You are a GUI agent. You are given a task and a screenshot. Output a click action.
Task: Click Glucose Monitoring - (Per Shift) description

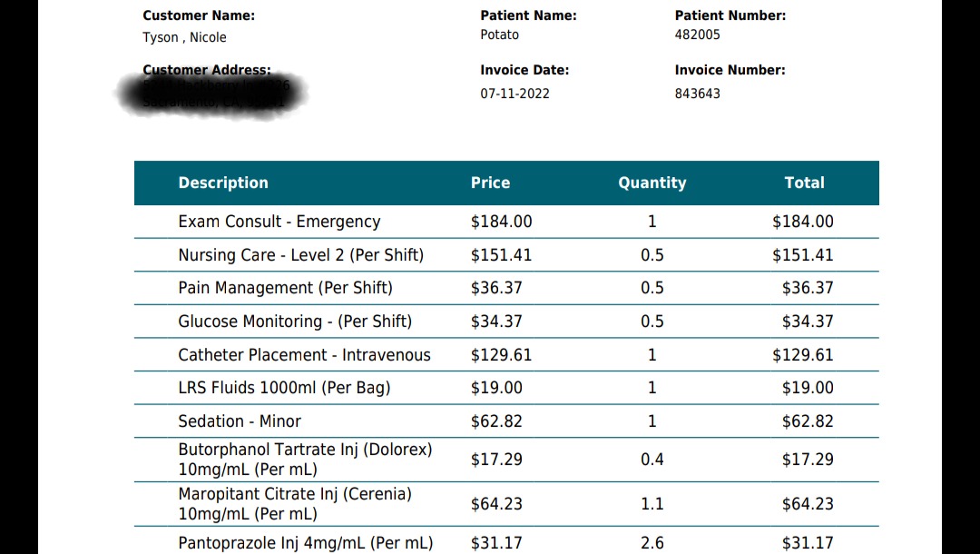click(x=295, y=322)
